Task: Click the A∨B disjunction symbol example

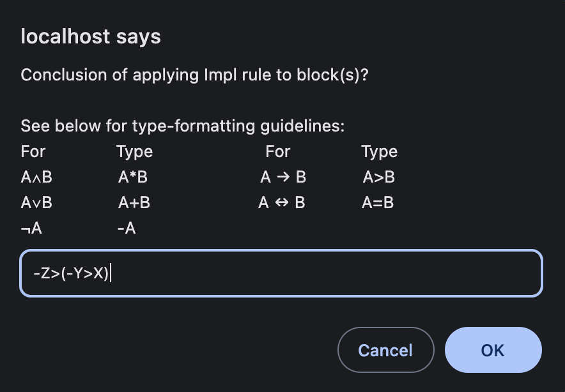Action: coord(36,202)
